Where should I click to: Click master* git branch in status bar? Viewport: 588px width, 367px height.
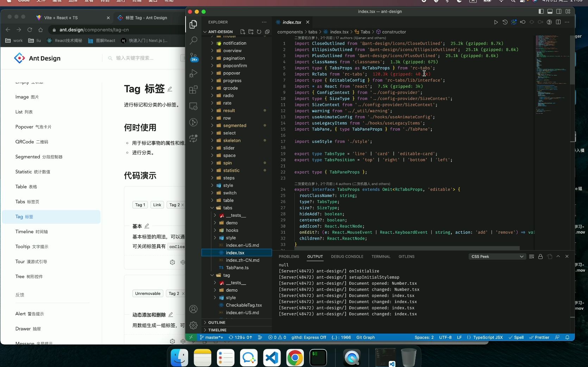coord(211,337)
